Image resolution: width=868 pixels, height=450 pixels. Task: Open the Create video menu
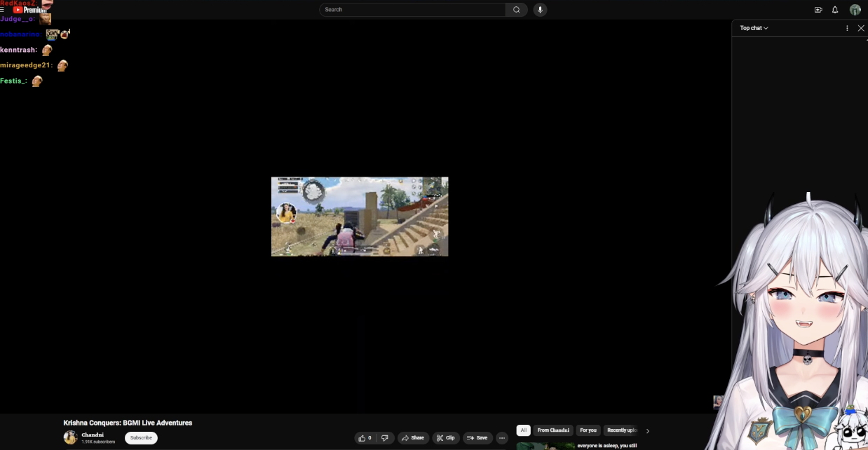click(818, 10)
